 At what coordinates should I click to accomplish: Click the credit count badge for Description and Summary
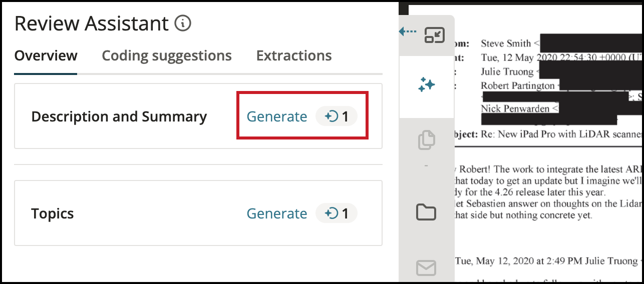tap(337, 116)
